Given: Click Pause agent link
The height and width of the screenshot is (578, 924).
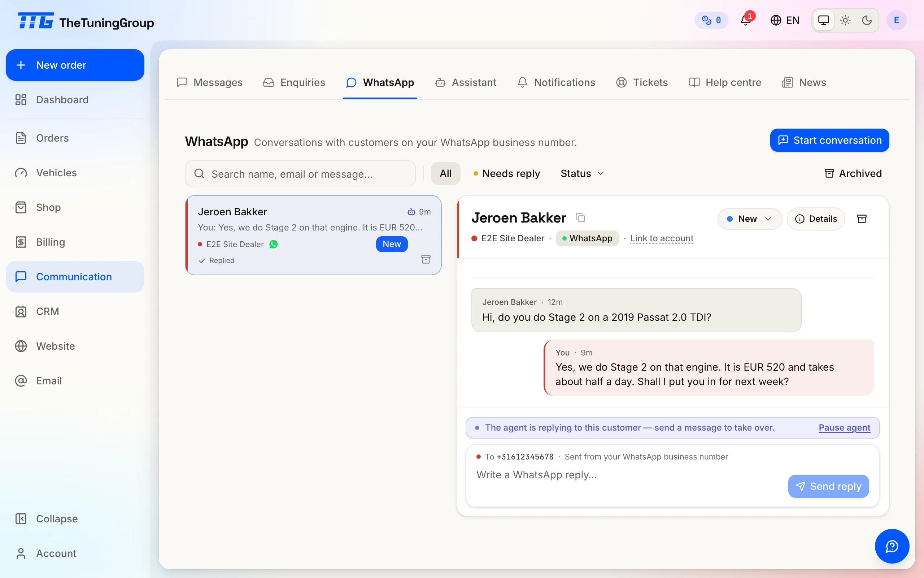Looking at the screenshot, I should 845,428.
